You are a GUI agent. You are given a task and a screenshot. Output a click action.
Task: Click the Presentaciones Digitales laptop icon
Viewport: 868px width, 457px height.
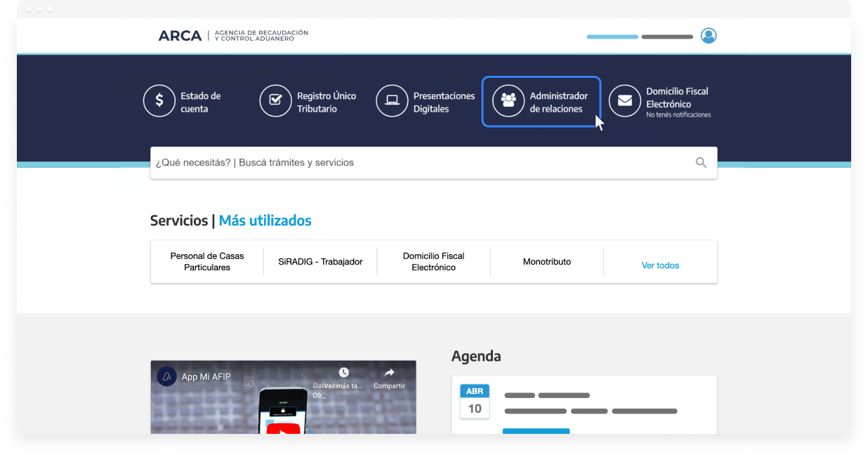tap(392, 100)
